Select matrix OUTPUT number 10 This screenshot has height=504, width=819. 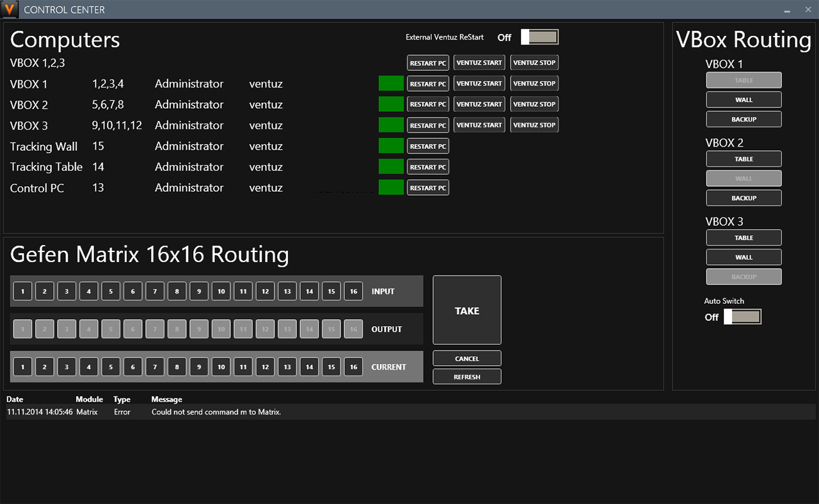[x=221, y=329]
